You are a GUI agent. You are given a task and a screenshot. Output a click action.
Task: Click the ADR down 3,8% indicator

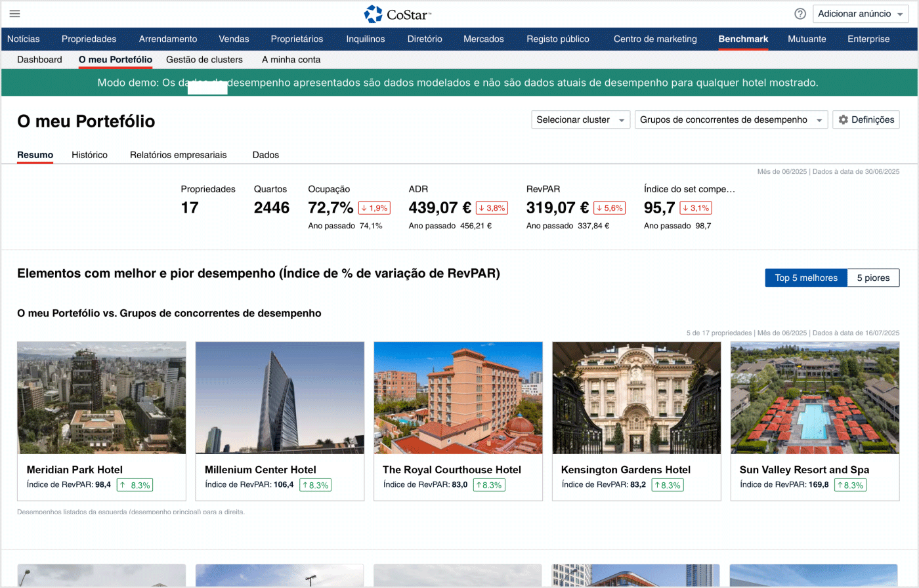(x=492, y=208)
